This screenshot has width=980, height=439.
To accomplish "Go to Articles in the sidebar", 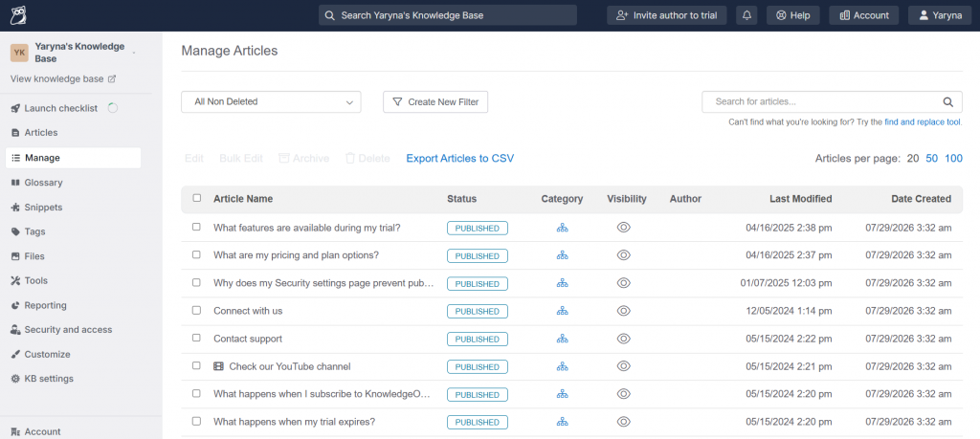I will click(x=40, y=132).
